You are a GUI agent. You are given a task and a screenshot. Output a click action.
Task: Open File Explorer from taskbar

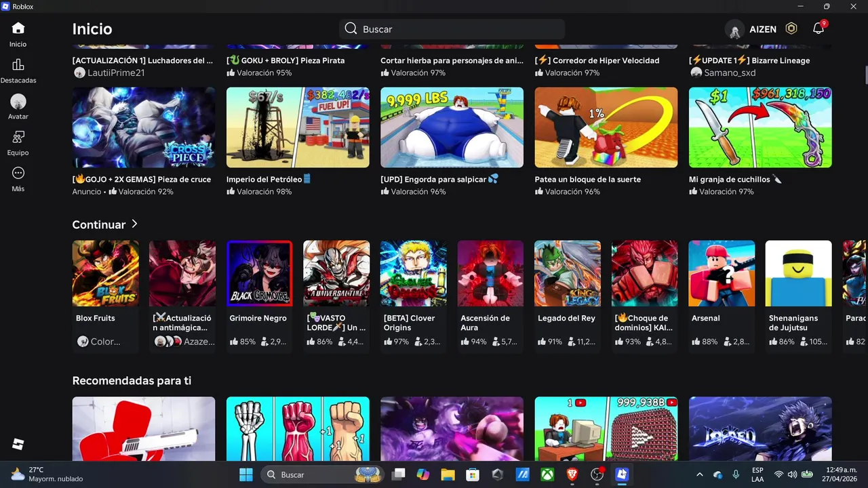(448, 474)
